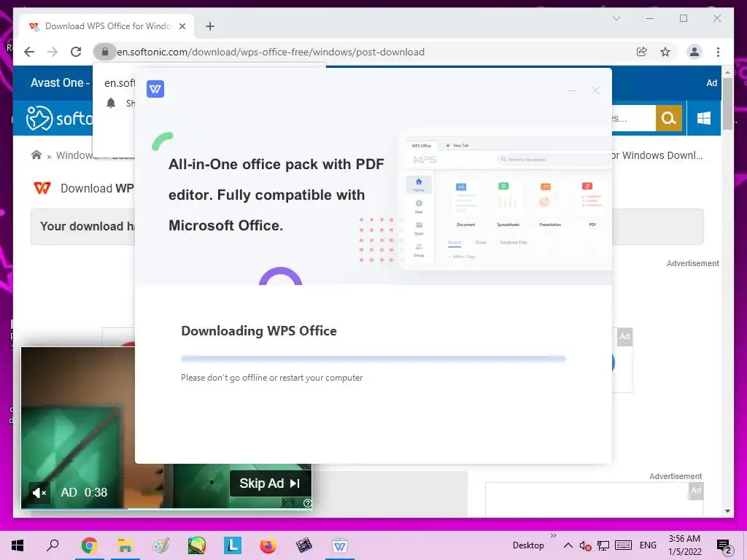Open a new browser tab
Screen dimensions: 747x560
(x=210, y=26)
